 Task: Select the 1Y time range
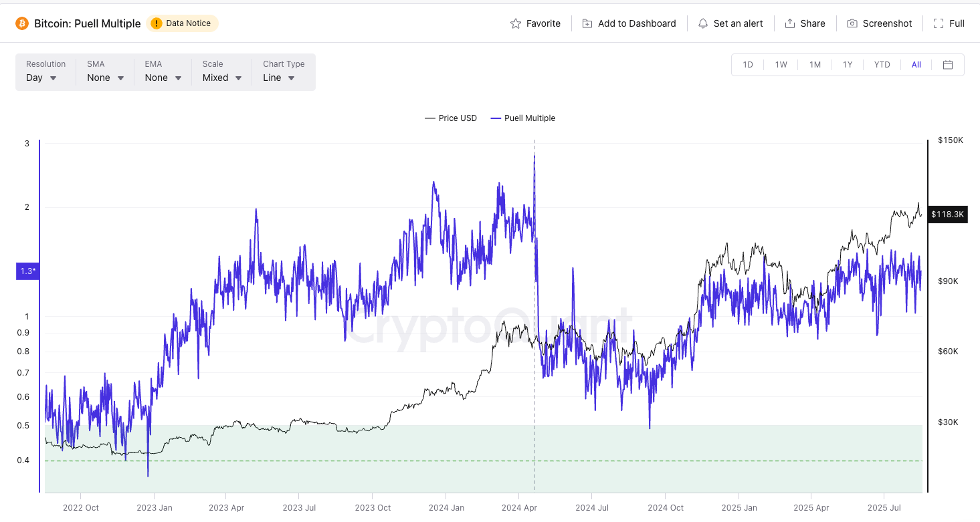848,65
